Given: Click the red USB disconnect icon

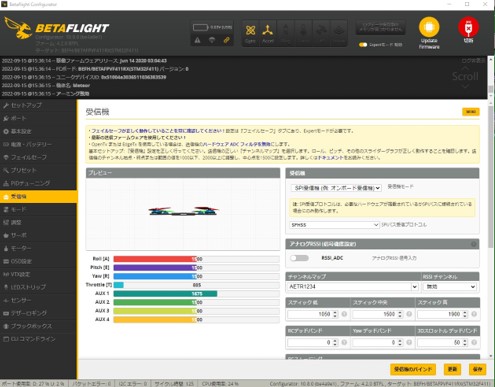Looking at the screenshot, I should coord(468,27).
